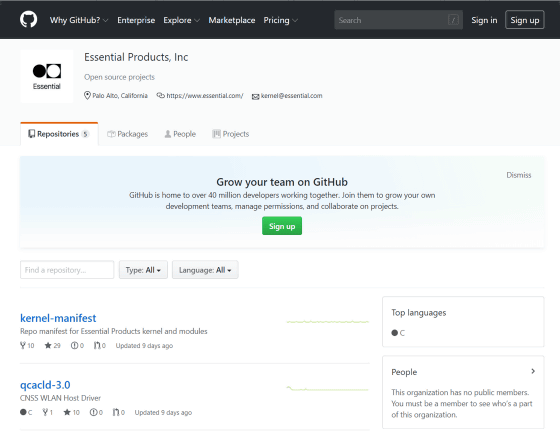This screenshot has height=434, width=560.
Task: Click the qcacld-3.0 activity sparkline
Action: (x=328, y=388)
